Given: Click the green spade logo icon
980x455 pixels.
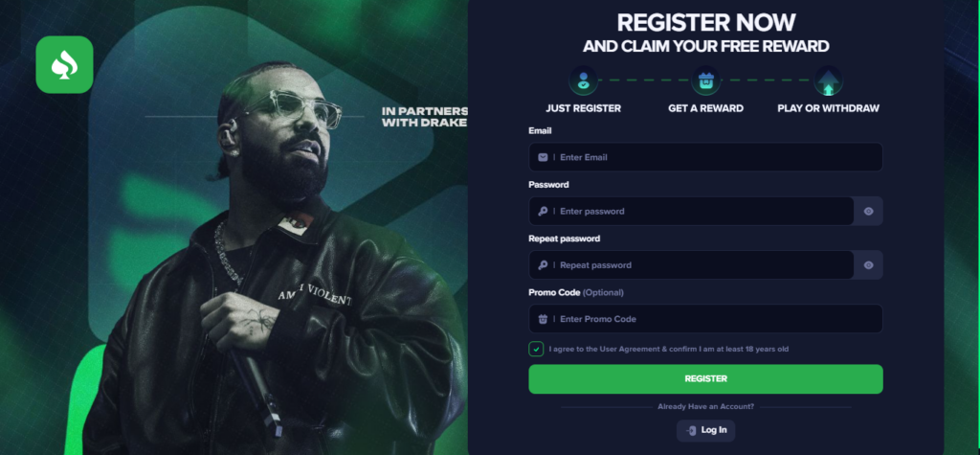Looking at the screenshot, I should pos(64,64).
